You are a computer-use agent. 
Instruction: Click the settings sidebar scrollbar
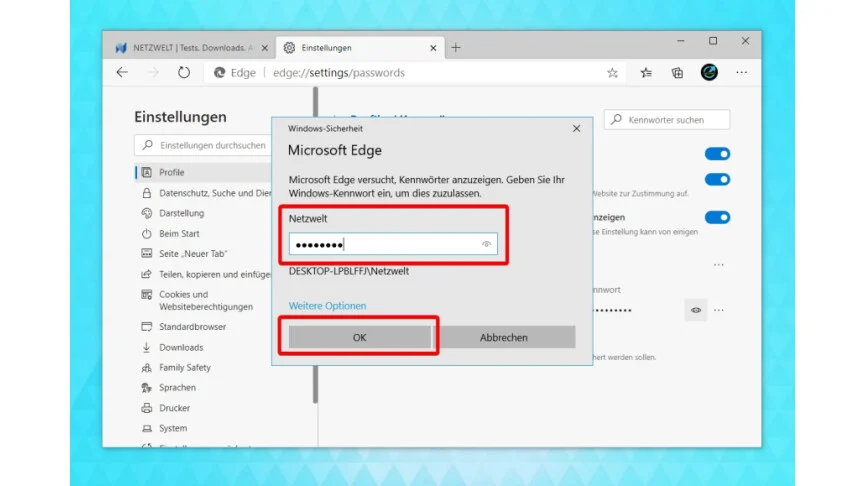[x=316, y=245]
